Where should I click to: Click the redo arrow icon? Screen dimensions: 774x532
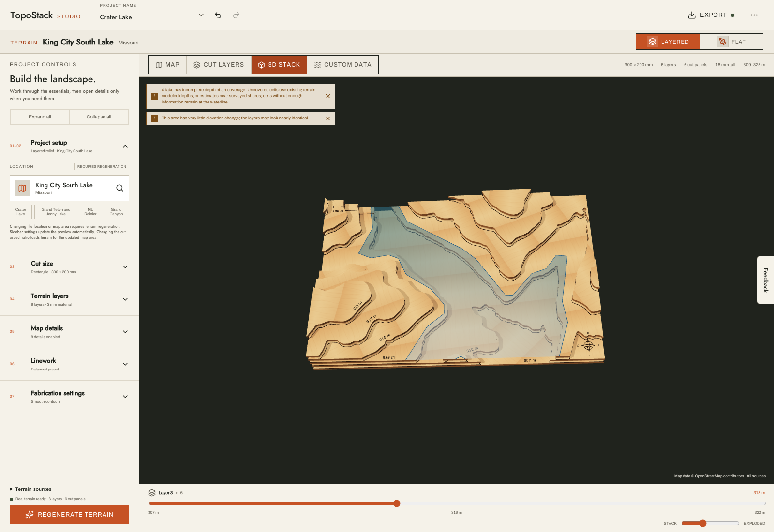pyautogui.click(x=236, y=15)
